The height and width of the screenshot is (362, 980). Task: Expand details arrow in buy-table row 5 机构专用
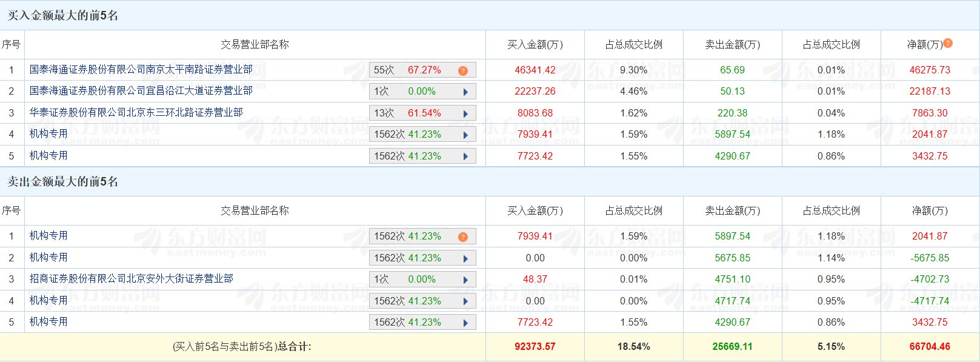[x=465, y=156]
